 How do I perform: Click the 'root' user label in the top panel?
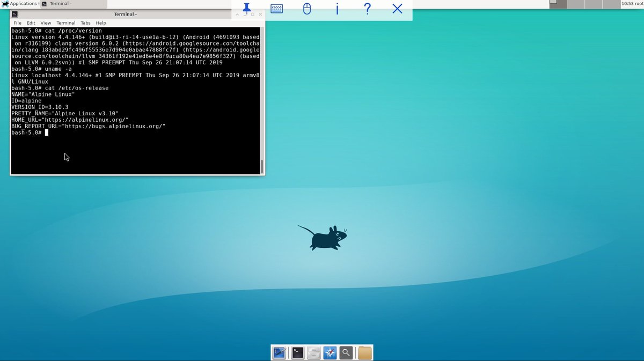[639, 4]
